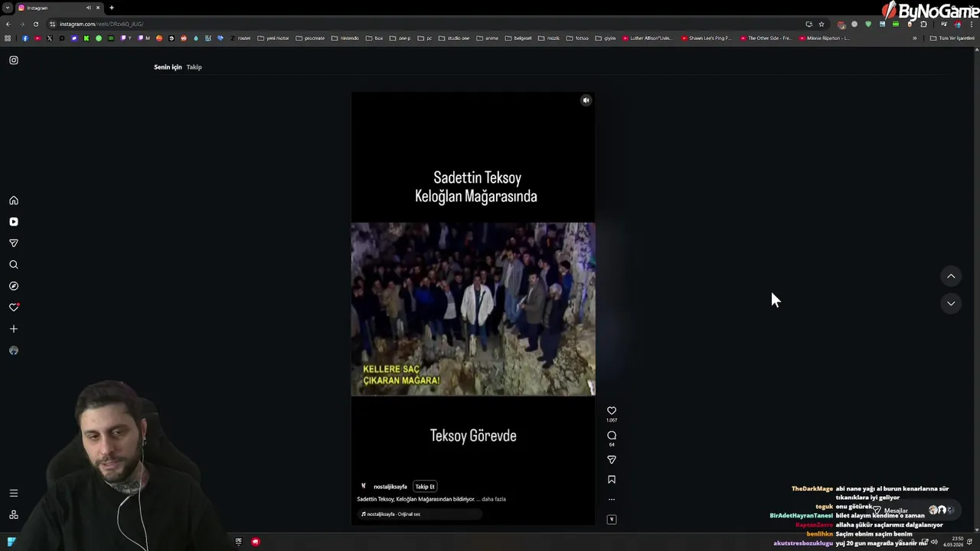Open the red recording app taskbar icon
The height and width of the screenshot is (551, 980).
click(x=256, y=542)
